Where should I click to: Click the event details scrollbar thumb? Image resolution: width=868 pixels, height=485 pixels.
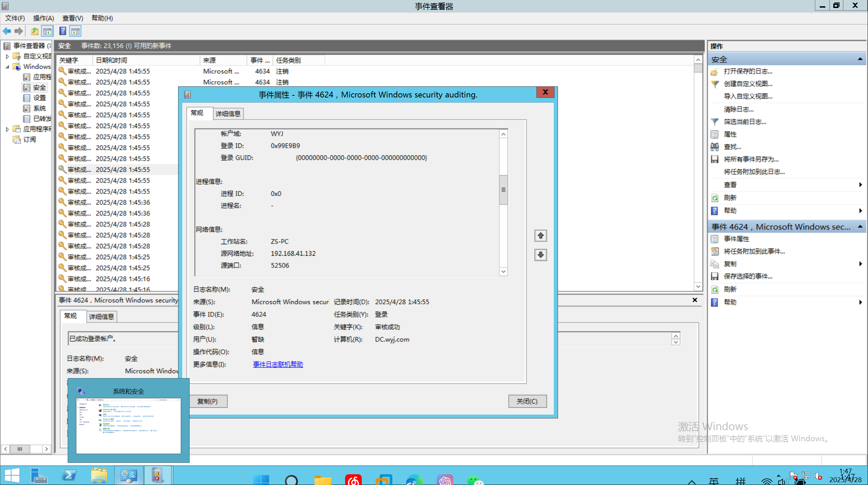(503, 190)
